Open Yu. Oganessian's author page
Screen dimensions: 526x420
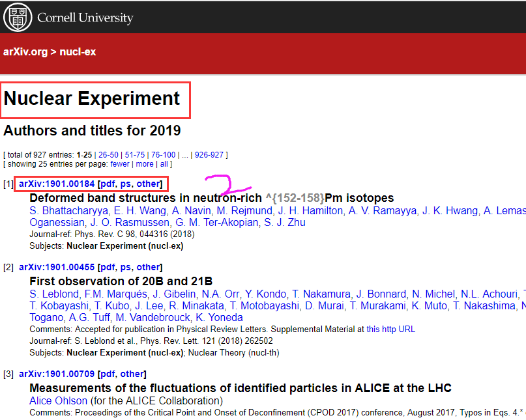coord(57,223)
